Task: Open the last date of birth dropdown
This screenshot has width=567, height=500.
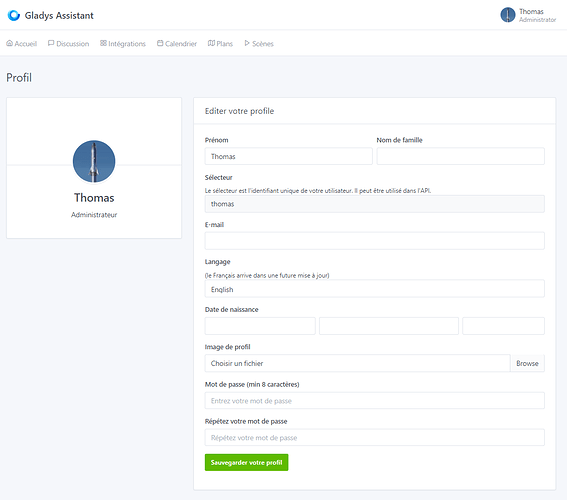Action: [x=503, y=326]
